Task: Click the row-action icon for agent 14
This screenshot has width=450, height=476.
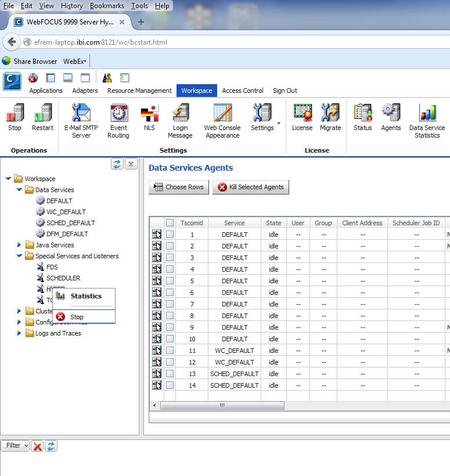Action: tap(157, 385)
